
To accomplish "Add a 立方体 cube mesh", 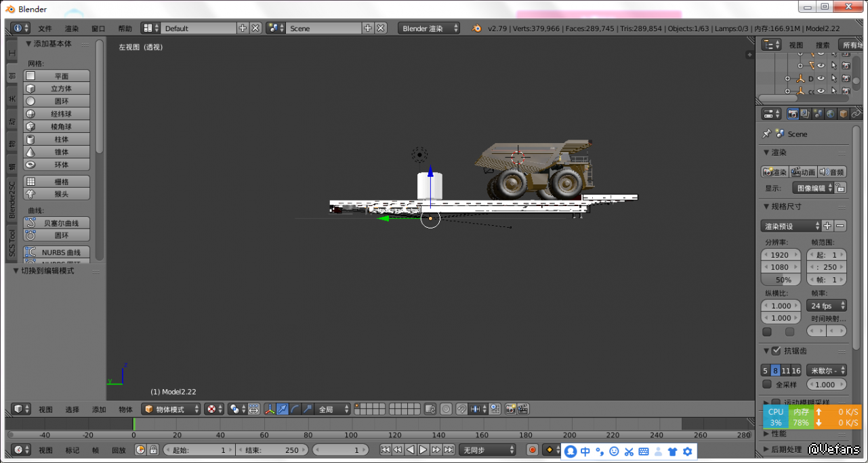I will [57, 89].
